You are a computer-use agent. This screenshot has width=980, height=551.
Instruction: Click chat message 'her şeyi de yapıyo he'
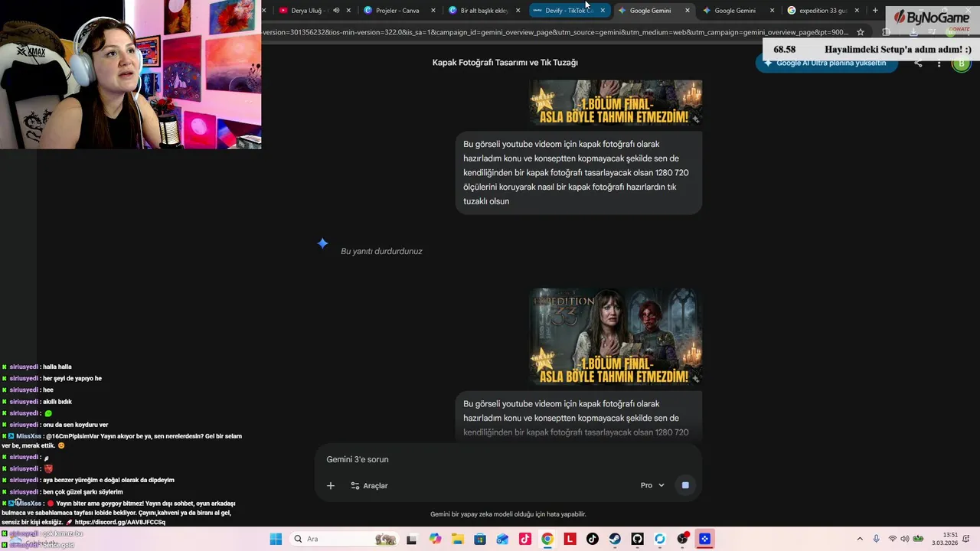pos(72,378)
